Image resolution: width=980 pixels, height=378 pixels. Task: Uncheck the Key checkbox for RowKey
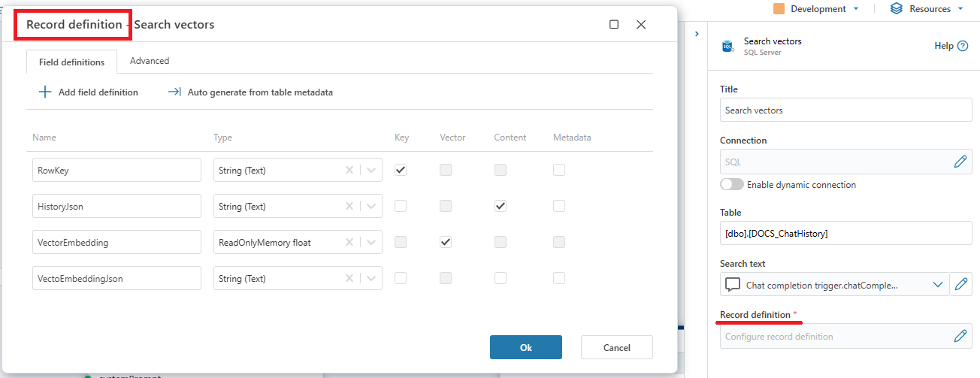[401, 171]
